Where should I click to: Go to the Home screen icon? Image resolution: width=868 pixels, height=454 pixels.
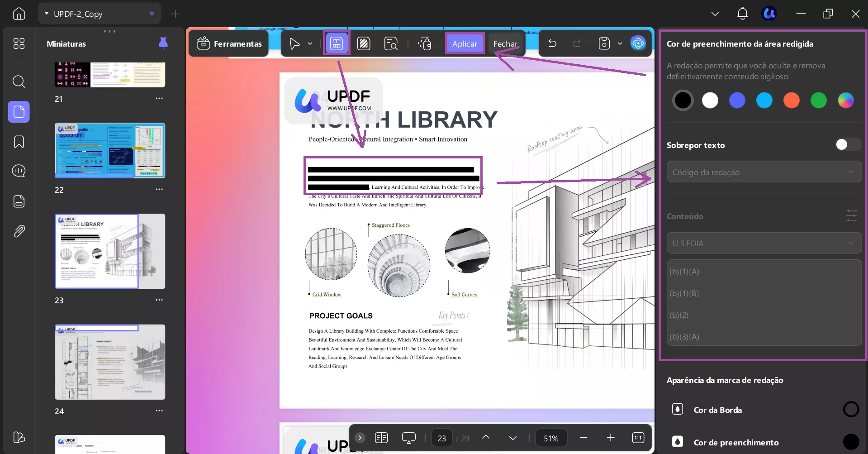pyautogui.click(x=19, y=14)
